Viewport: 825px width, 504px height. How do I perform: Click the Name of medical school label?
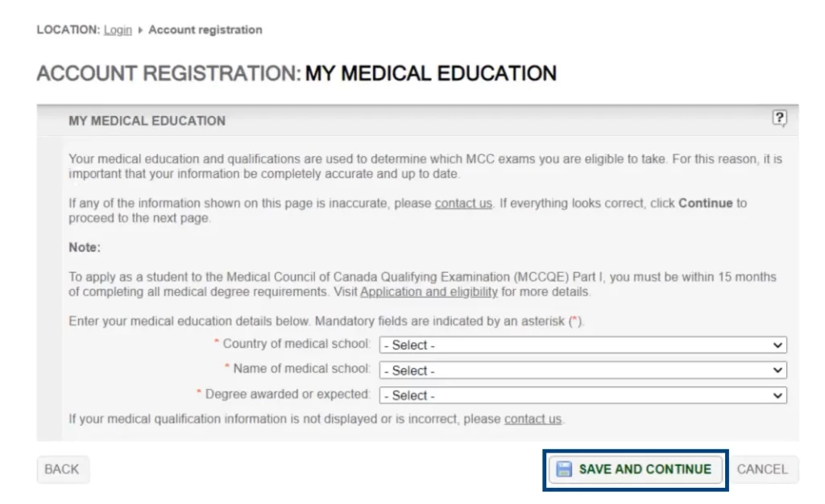[x=301, y=369]
